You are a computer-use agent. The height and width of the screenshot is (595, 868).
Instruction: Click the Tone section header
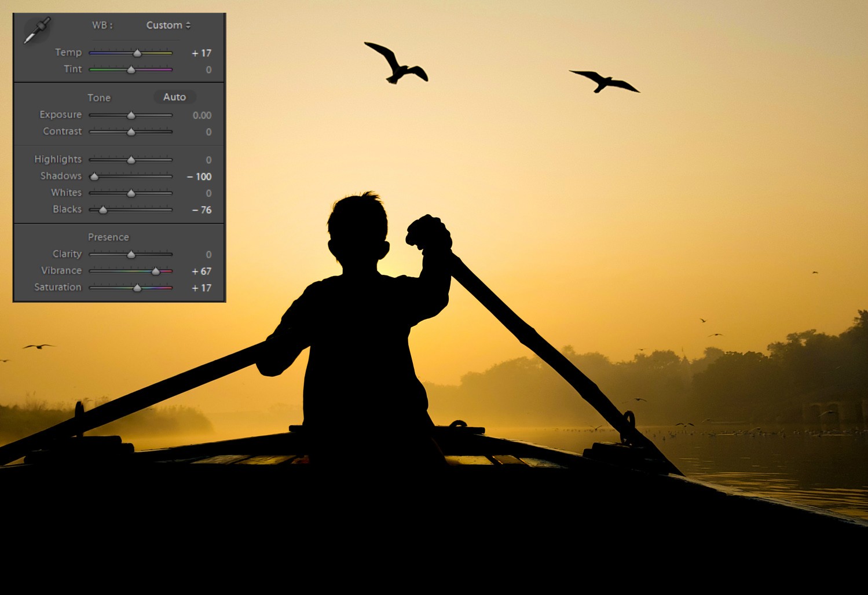(x=99, y=98)
